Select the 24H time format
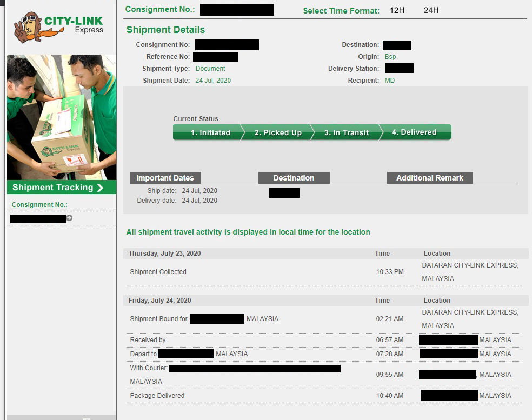The height and width of the screenshot is (420, 532). tap(431, 10)
